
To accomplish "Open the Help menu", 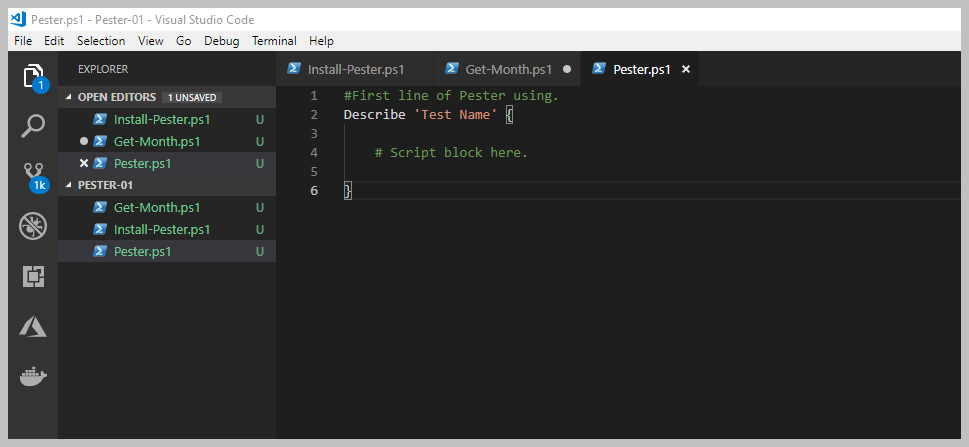I will coord(321,41).
